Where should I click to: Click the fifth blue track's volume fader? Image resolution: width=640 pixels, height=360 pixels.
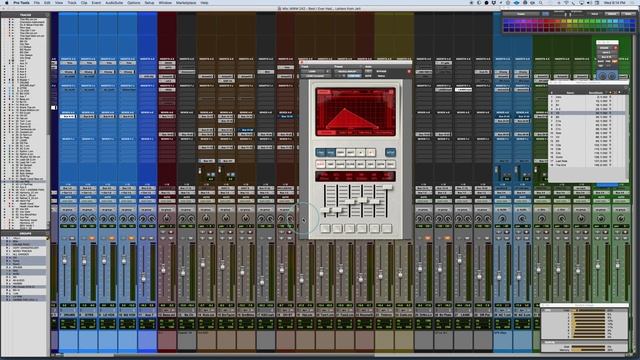tap(143, 278)
